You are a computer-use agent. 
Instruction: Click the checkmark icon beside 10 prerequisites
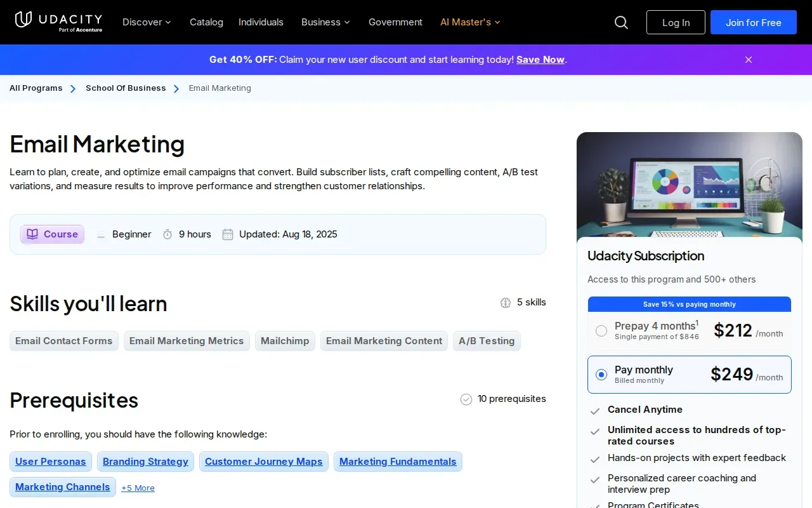point(466,399)
